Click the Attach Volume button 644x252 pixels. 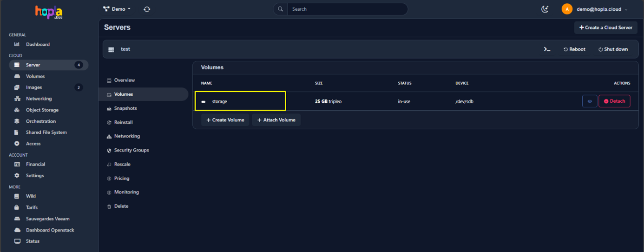[276, 120]
